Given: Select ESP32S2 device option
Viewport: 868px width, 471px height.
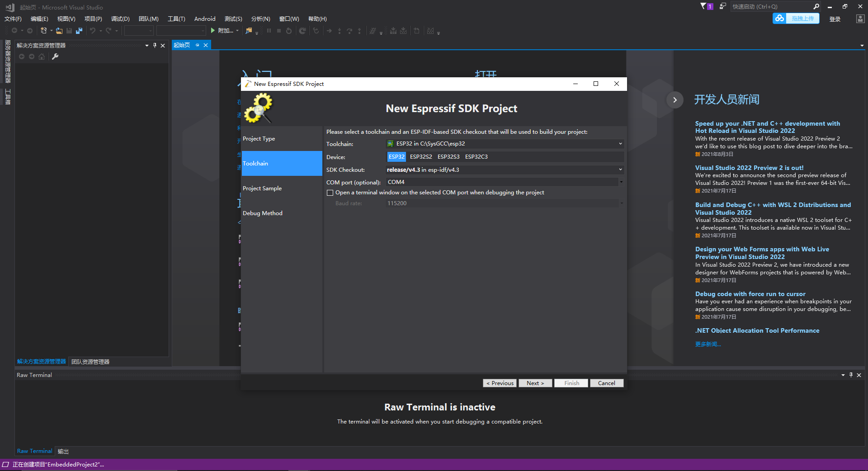Looking at the screenshot, I should click(x=421, y=157).
